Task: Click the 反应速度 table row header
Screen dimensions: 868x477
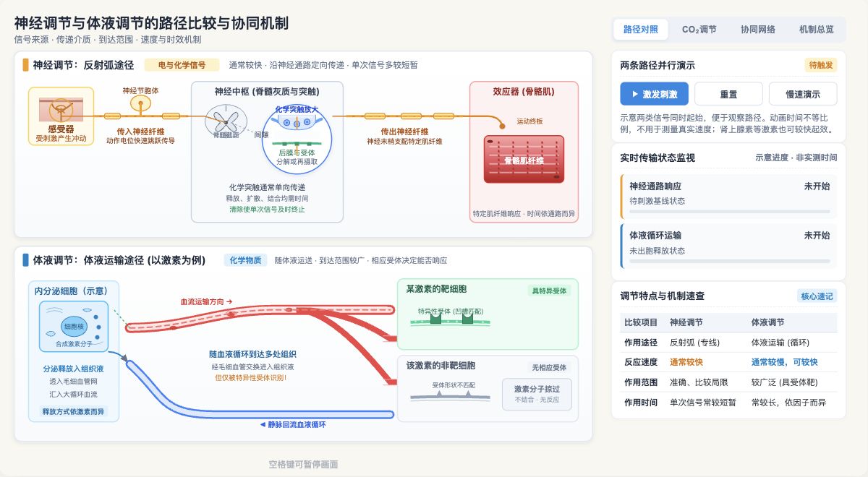Action: (x=641, y=362)
